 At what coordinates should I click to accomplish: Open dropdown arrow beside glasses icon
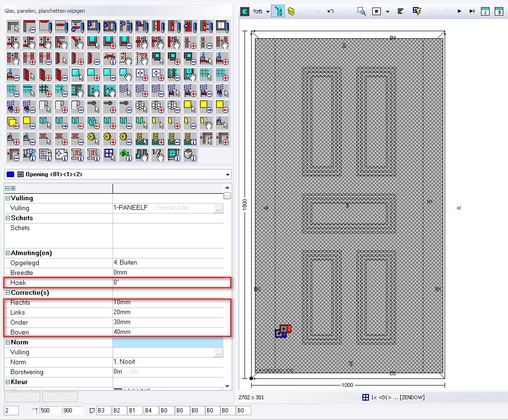[x=268, y=12]
